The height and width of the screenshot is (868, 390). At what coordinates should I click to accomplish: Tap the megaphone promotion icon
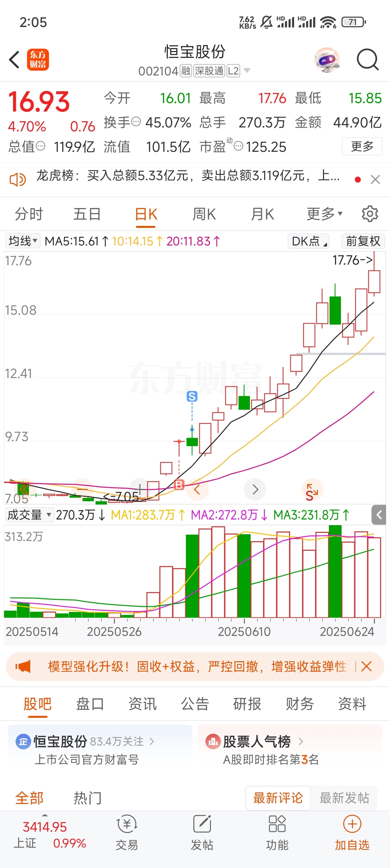click(x=23, y=666)
